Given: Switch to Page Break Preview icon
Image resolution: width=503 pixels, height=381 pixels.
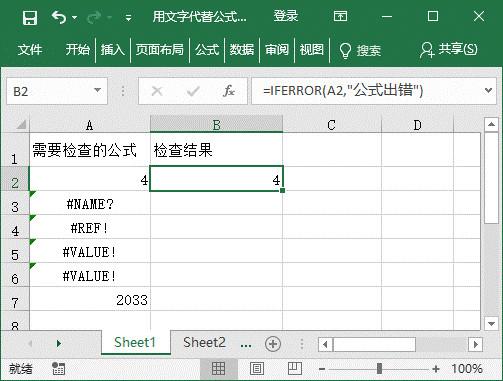Looking at the screenshot, I should 295,369.
